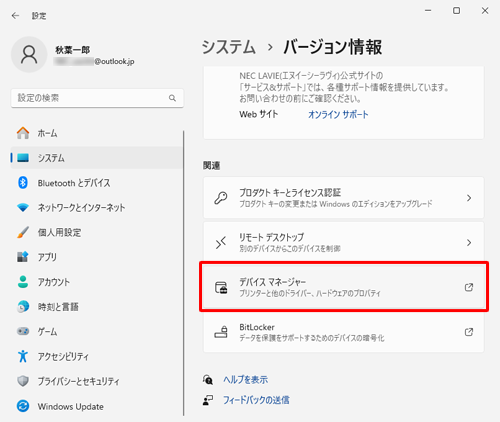Expand プロダクト キーとライセンス認証 via its chevron
The width and height of the screenshot is (500, 422).
tap(469, 198)
